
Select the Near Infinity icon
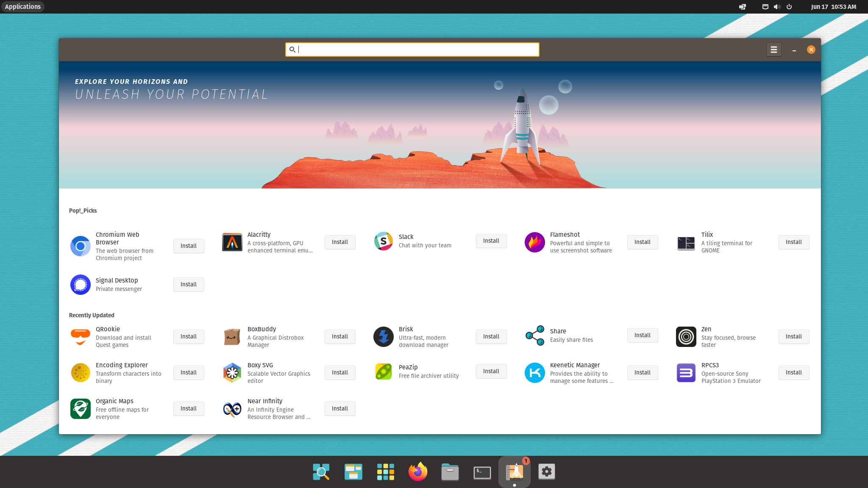coord(232,409)
